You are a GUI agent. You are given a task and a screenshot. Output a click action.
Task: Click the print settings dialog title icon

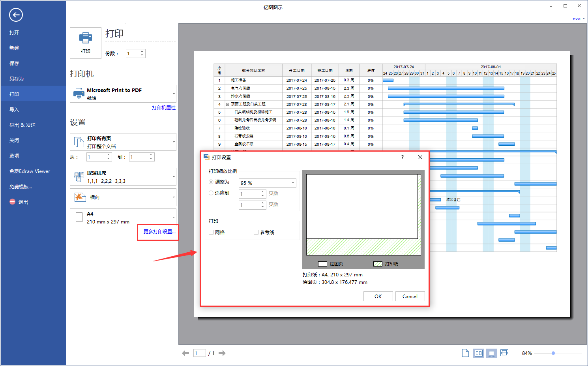coord(206,157)
